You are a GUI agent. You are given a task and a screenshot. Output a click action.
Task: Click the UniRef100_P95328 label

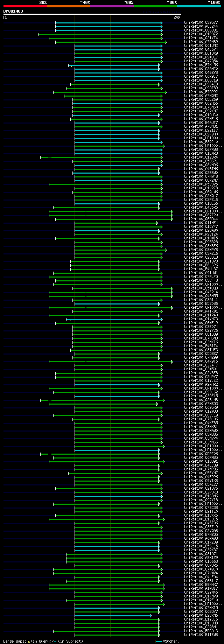201,242
